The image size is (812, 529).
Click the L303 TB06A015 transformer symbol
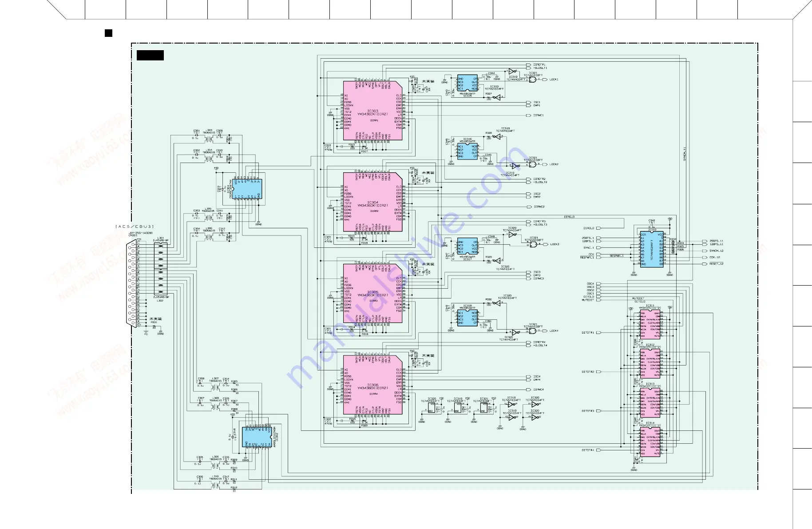tap(208, 138)
